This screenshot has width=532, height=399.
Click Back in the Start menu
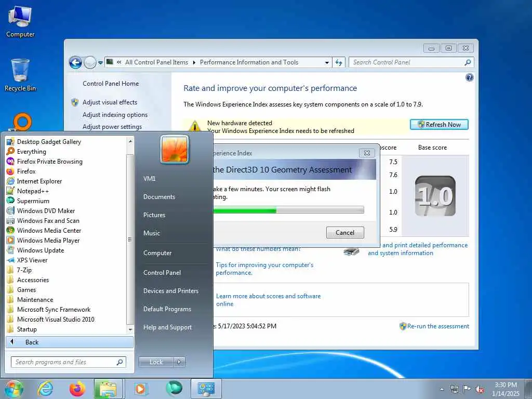tap(70, 342)
